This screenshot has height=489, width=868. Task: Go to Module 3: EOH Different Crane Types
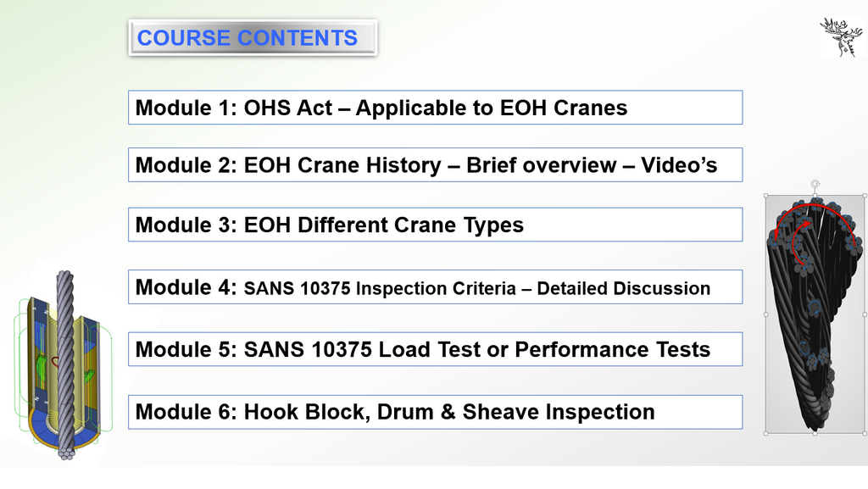(x=435, y=225)
